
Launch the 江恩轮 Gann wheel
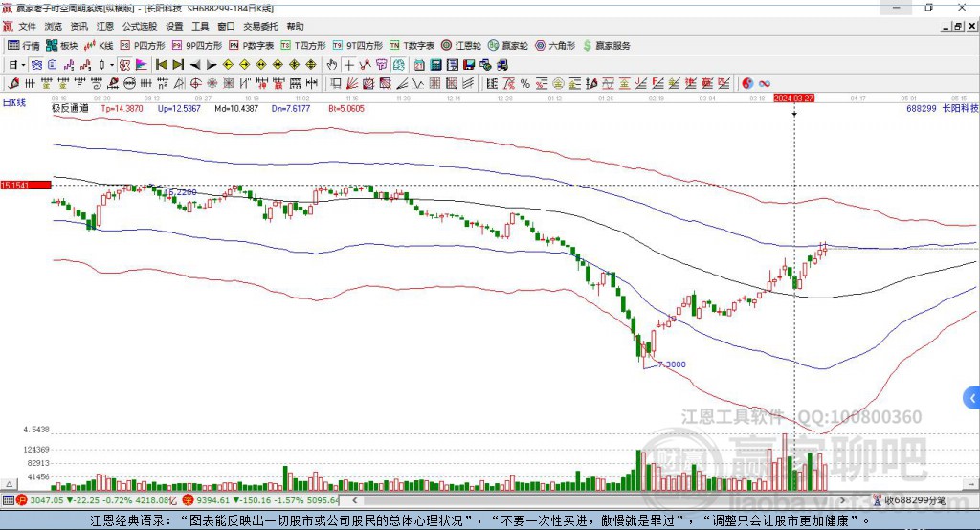click(460, 46)
